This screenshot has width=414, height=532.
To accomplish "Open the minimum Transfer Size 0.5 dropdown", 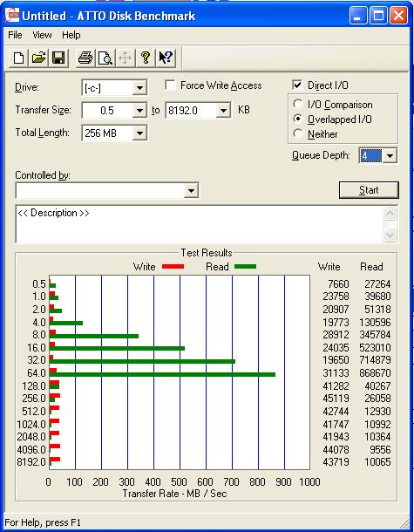I will click(x=139, y=111).
